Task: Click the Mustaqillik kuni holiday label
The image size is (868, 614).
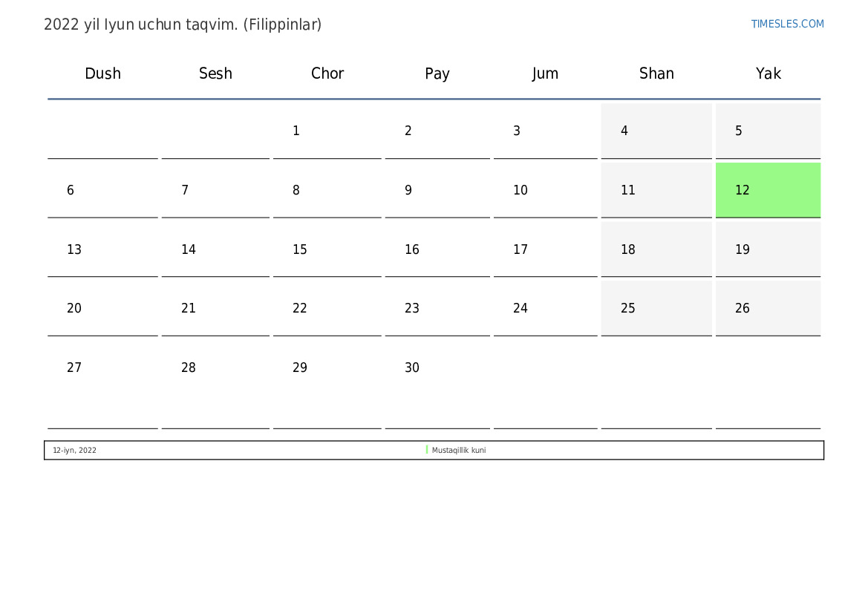Action: pyautogui.click(x=458, y=450)
